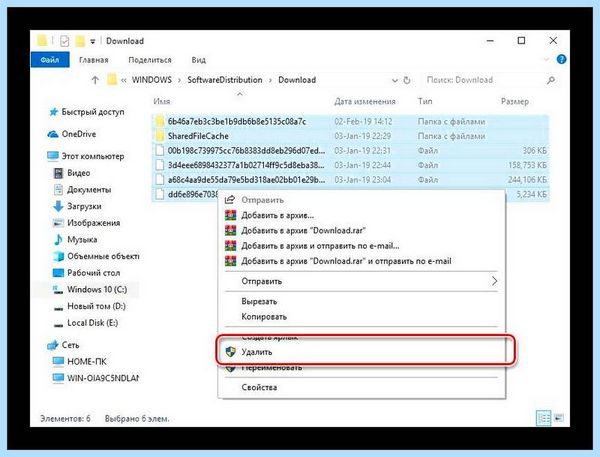Click the blue help question mark icon
The width and height of the screenshot is (600, 457).
pyautogui.click(x=561, y=59)
